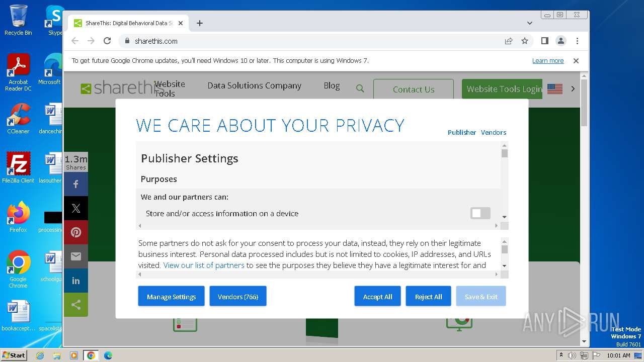Open Windows Start menu
This screenshot has width=644, height=362.
(x=14, y=355)
